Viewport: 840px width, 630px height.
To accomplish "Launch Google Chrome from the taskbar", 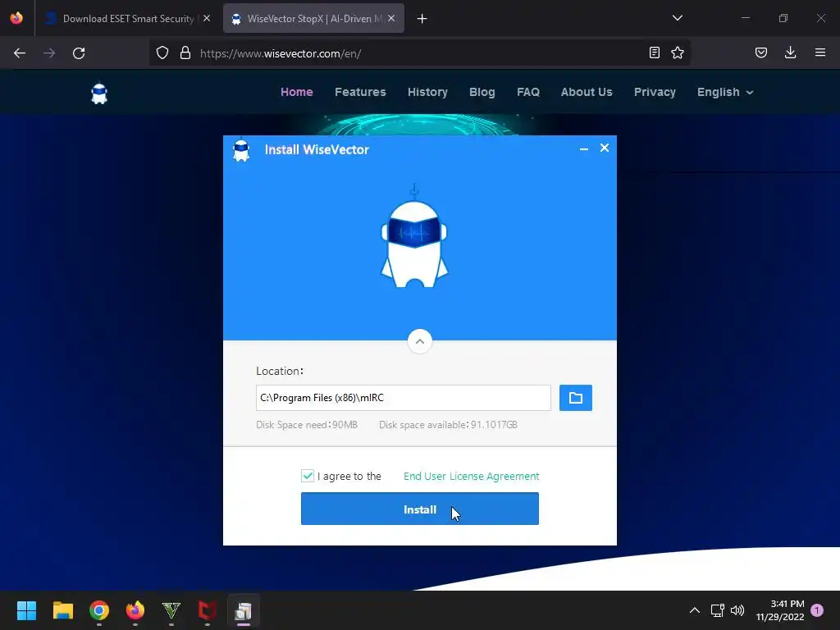I will (99, 610).
